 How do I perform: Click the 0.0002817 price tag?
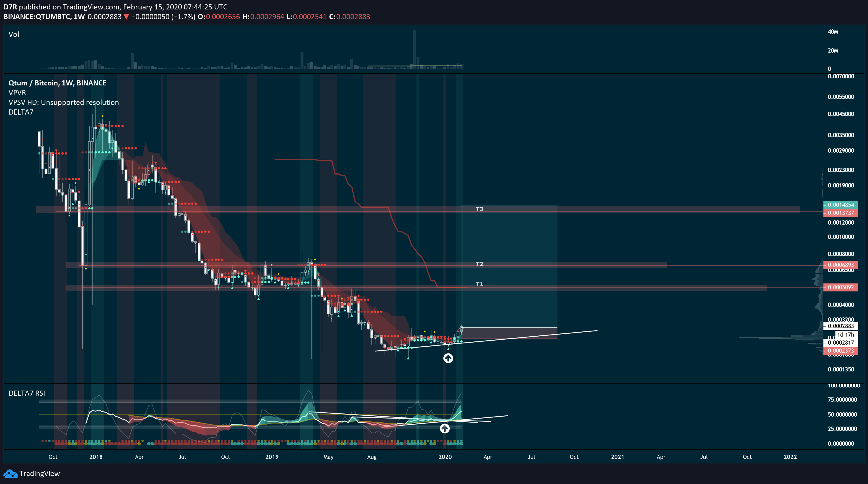click(840, 343)
